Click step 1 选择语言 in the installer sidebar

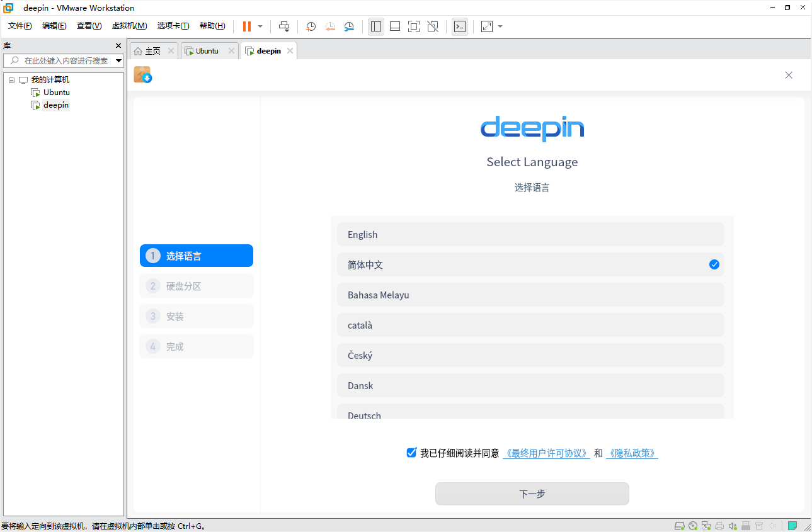click(197, 256)
